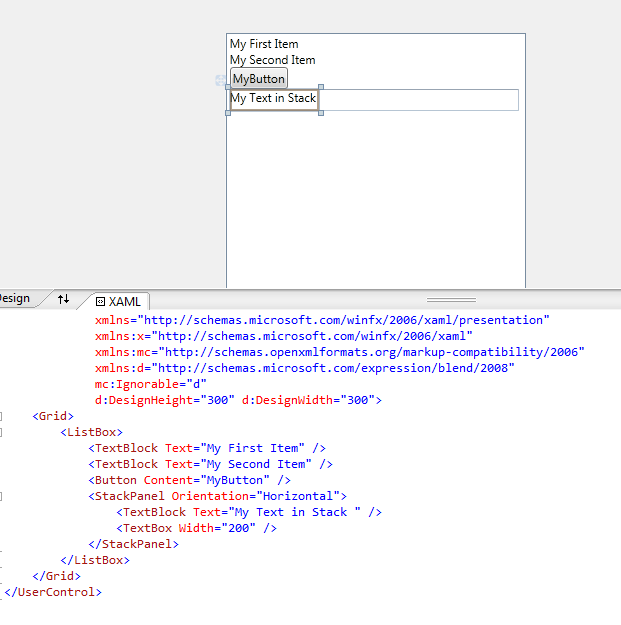Click the 'My Second Item' TextBlock code line
The width and height of the screenshot is (621, 625).
(210, 464)
